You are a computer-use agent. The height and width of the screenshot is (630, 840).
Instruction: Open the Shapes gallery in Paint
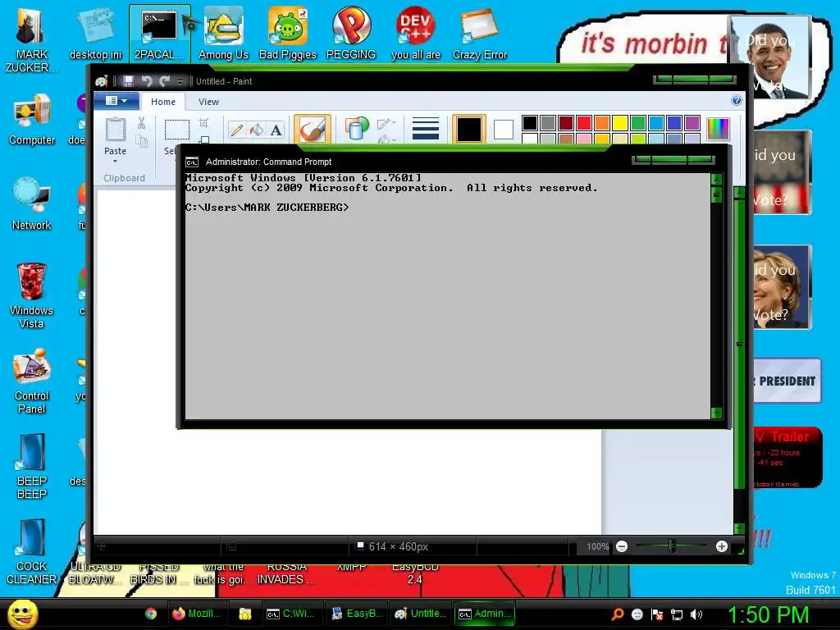357,129
